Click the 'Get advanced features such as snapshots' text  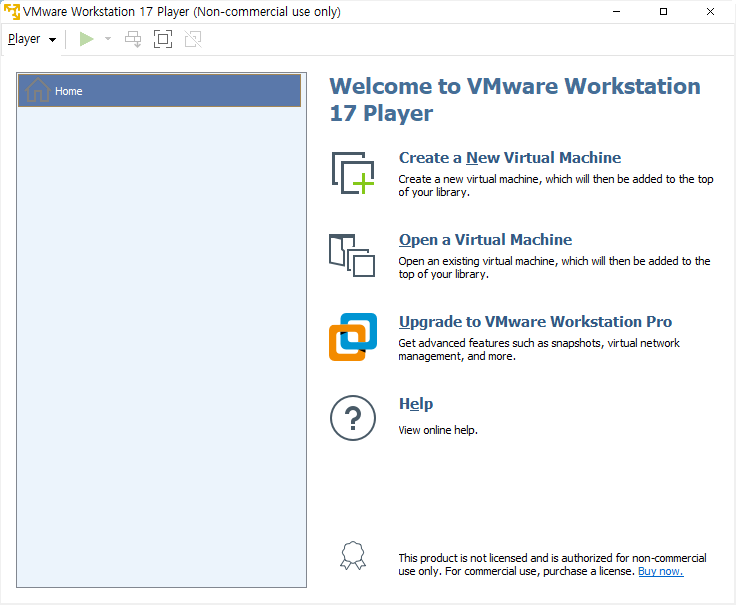539,350
